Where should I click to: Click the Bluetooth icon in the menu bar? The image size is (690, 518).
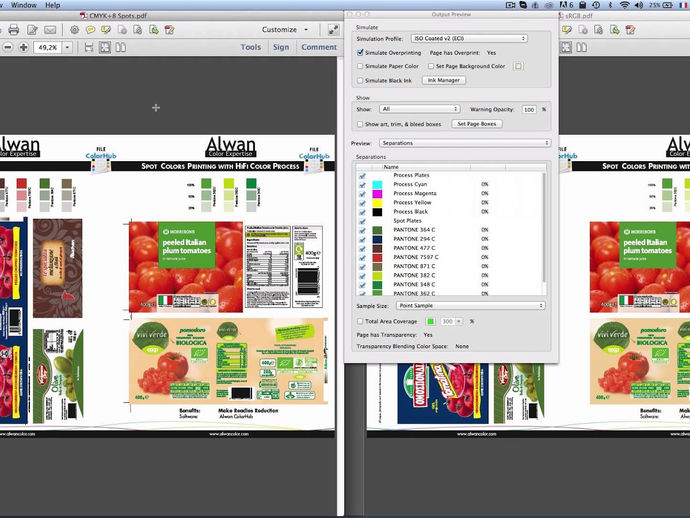(x=610, y=5)
